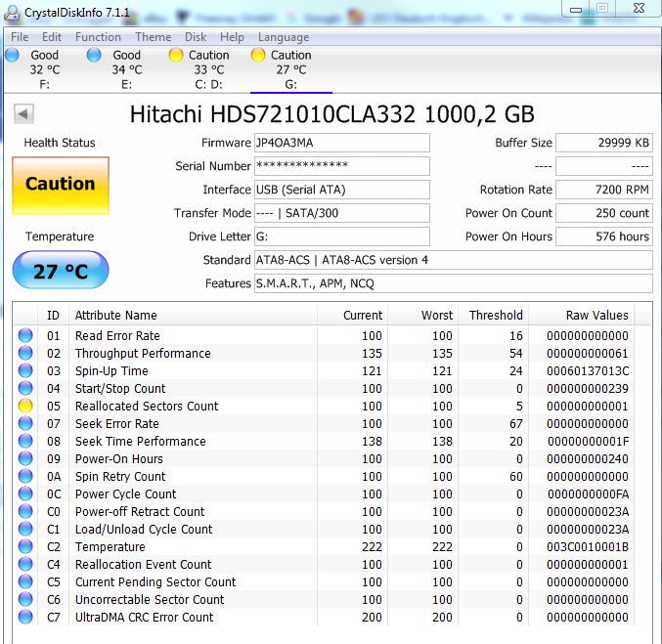The height and width of the screenshot is (644, 662).
Task: Click blue status icon for UltraDMA CRC Error Count
Action: coord(25,617)
